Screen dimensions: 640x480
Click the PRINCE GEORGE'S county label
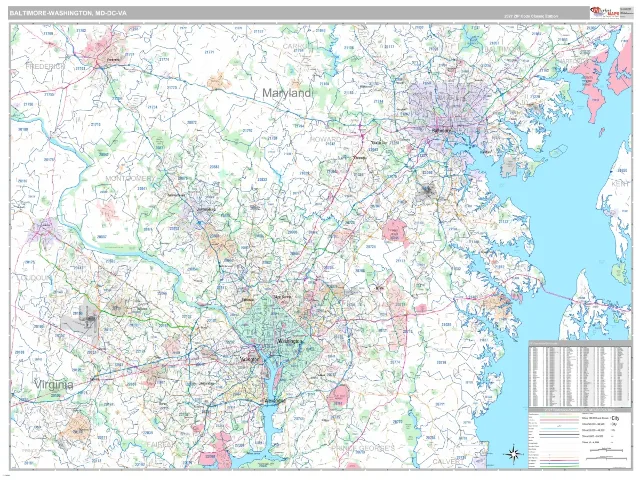[363, 449]
